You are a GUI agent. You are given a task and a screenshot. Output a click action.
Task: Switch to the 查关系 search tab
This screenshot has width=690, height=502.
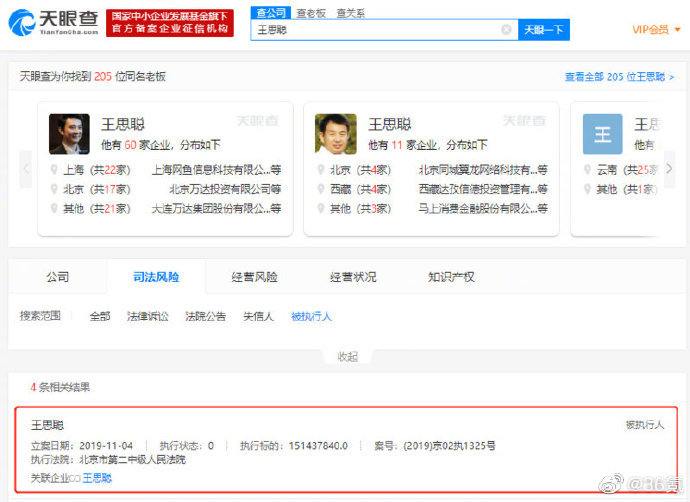click(x=350, y=13)
